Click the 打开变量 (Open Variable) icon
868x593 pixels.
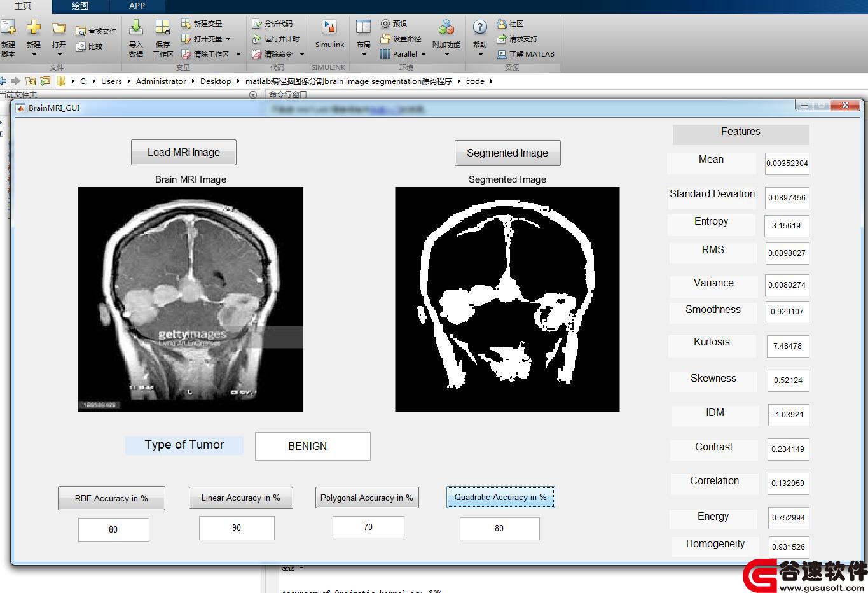coord(186,39)
